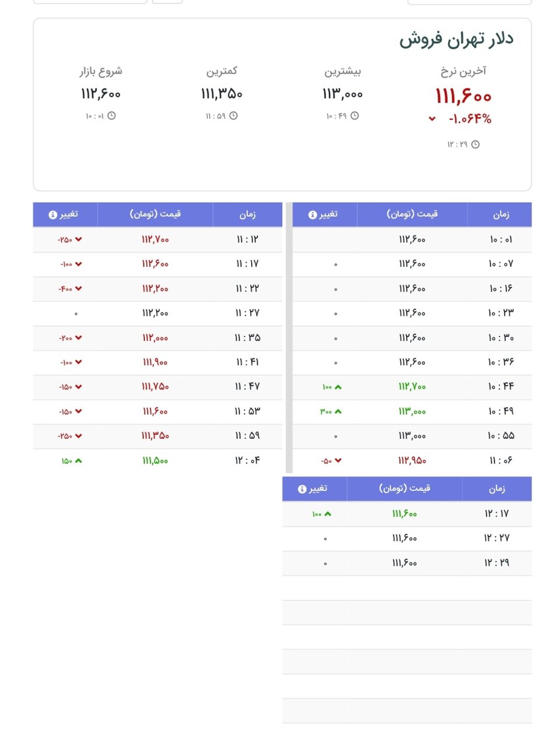The height and width of the screenshot is (746, 560).
Task: Click the clock icon next to کمترین time ۱۱:۵۹
Action: 234,116
